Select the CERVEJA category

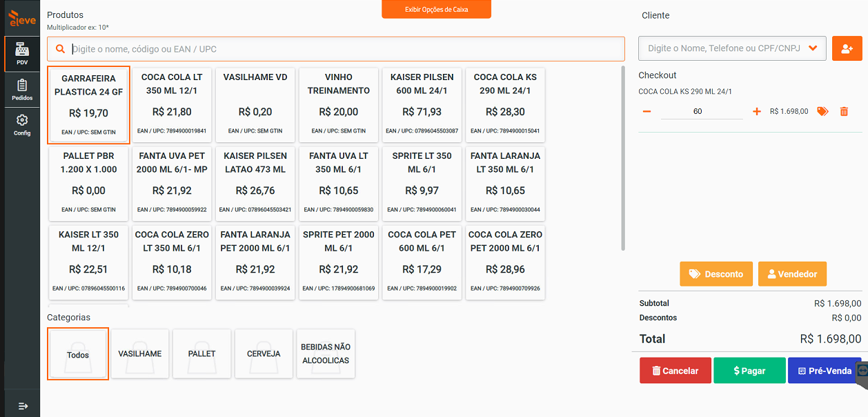click(x=264, y=353)
